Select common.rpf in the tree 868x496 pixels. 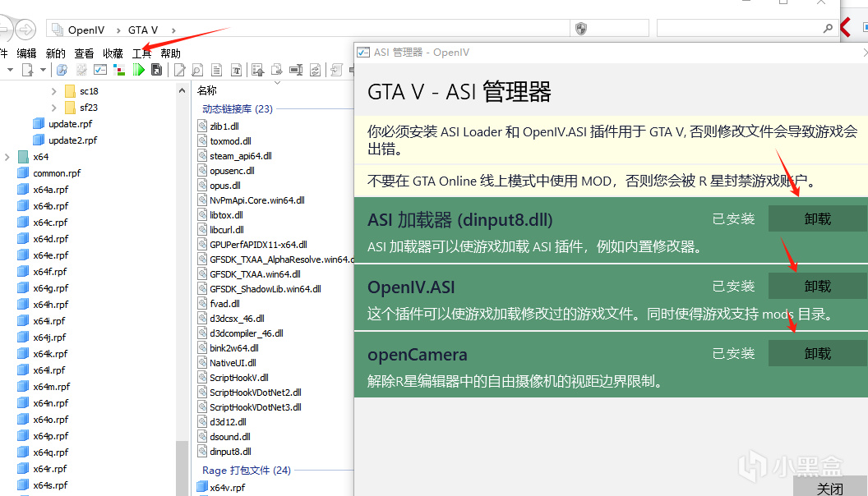57,173
